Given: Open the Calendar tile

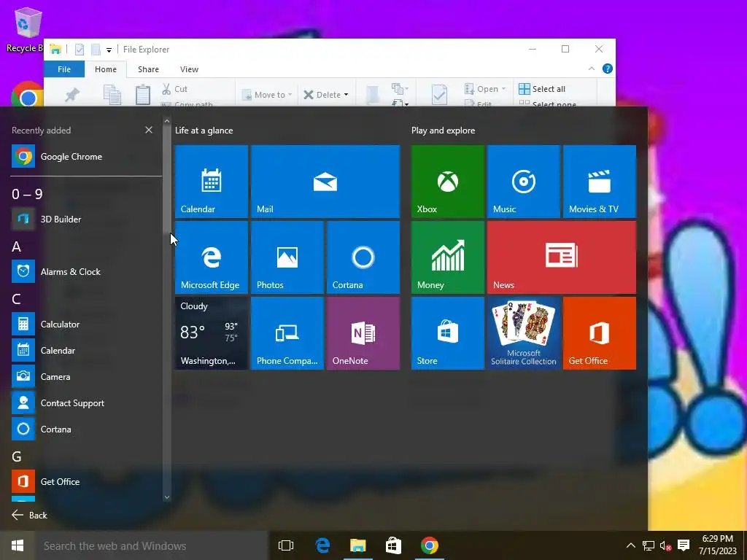Looking at the screenshot, I should click(x=212, y=182).
